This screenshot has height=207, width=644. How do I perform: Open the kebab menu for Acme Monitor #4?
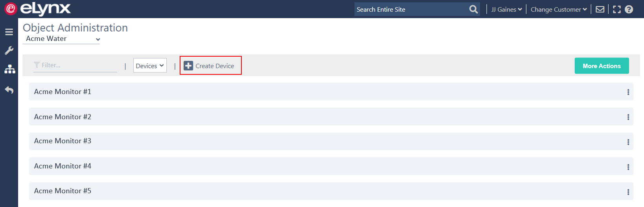(x=628, y=167)
